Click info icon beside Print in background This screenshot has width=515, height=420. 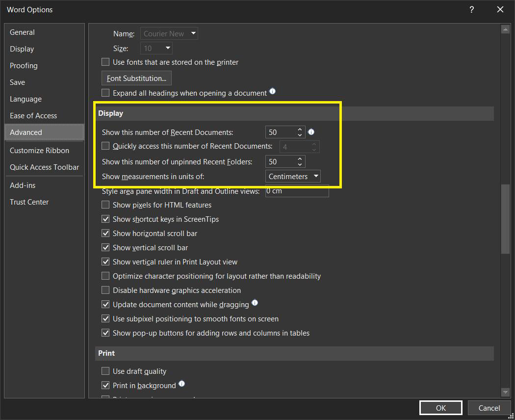pos(181,384)
